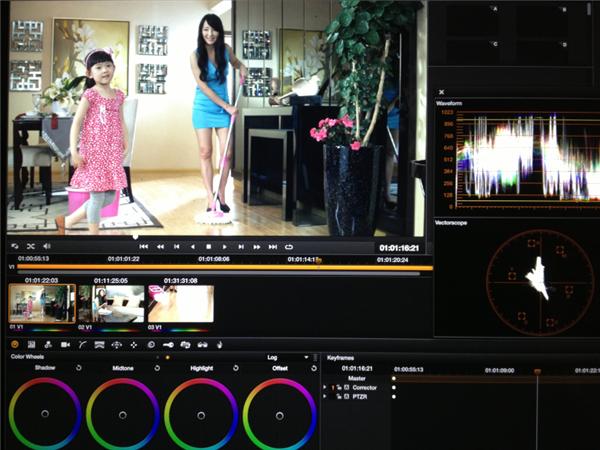The image size is (600, 450).
Task: Click the Vectorscope label
Action: click(451, 223)
